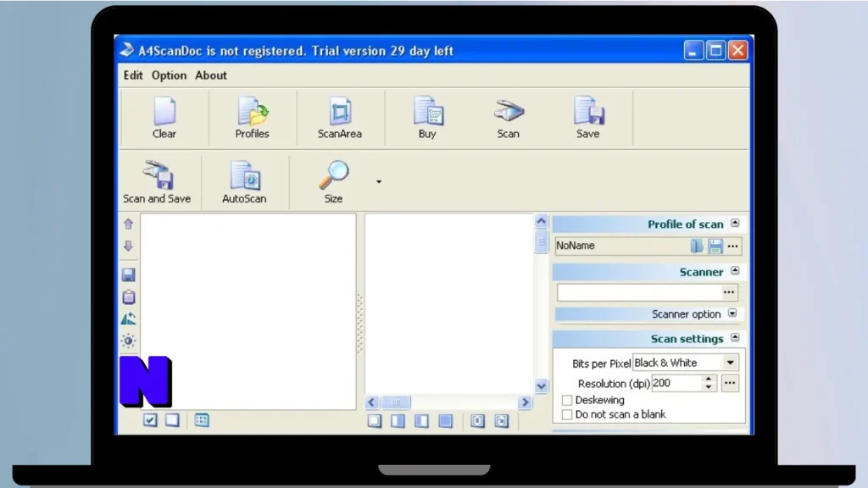
Task: Click the fit-to-window icon under preview
Action: click(x=502, y=421)
